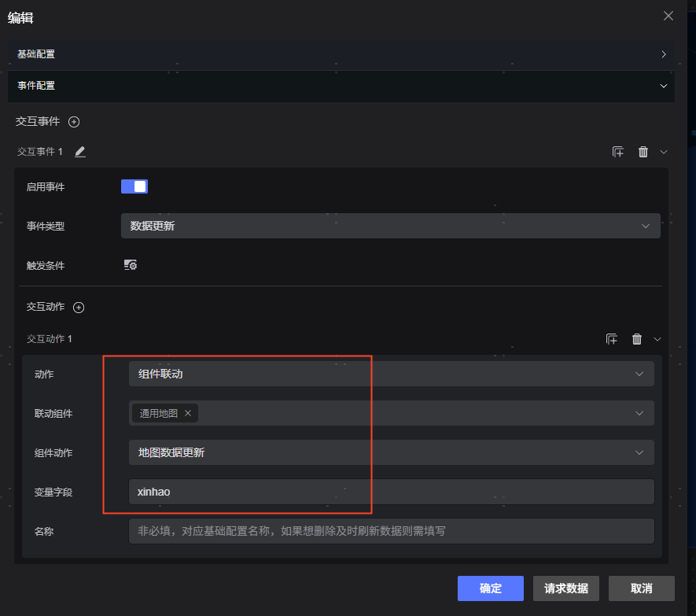Click the 确定 button
This screenshot has height=616, width=696.
pos(490,588)
